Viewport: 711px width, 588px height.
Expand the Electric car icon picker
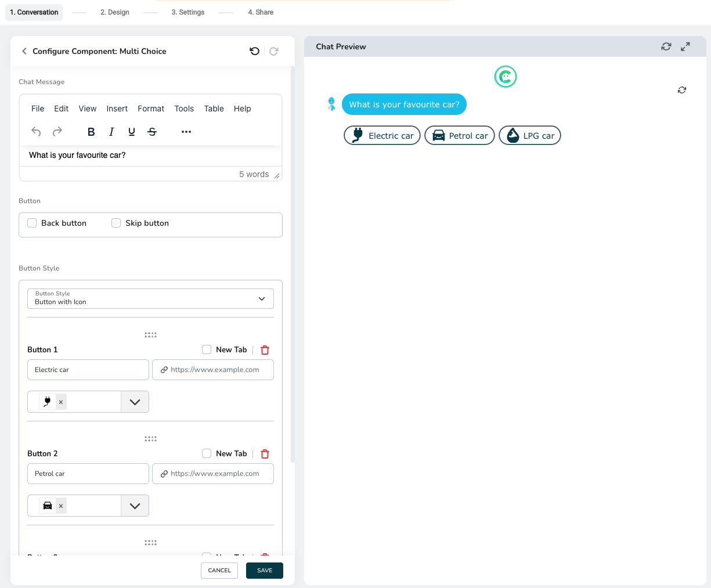[135, 402]
